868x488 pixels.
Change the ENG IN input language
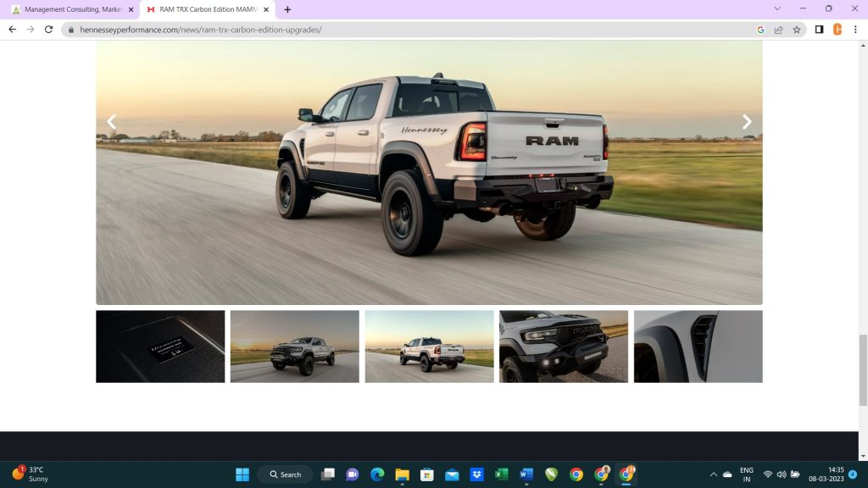pyautogui.click(x=747, y=474)
